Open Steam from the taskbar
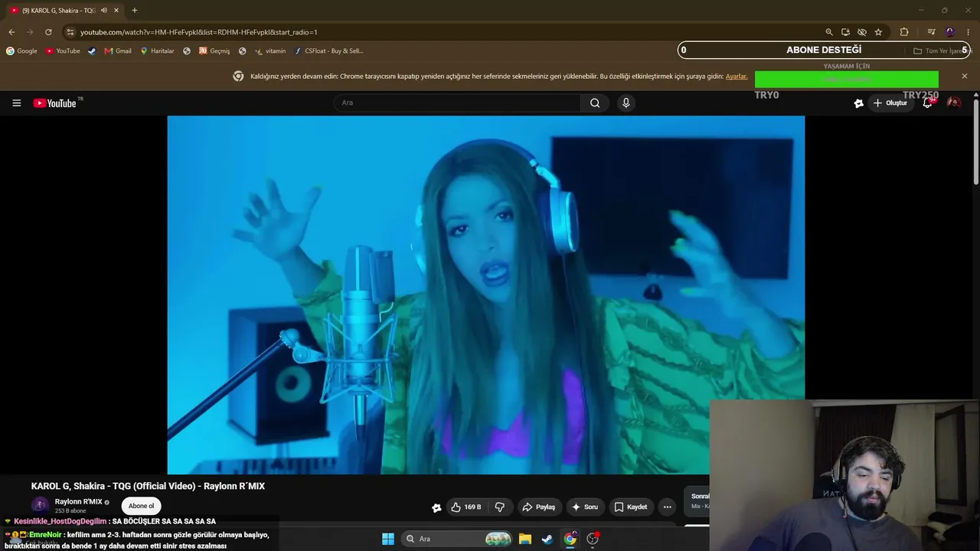The width and height of the screenshot is (980, 551). tap(547, 539)
